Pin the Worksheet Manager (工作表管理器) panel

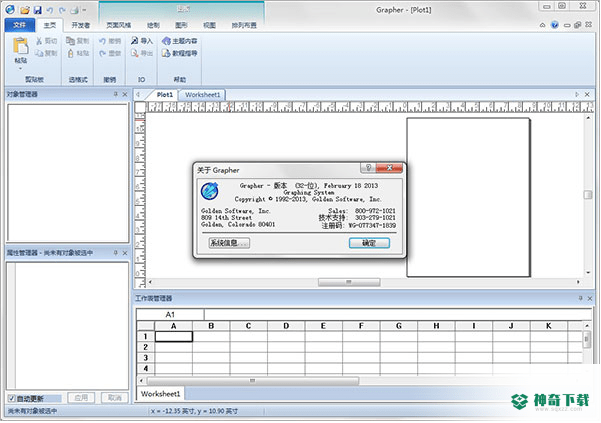[x=580, y=298]
